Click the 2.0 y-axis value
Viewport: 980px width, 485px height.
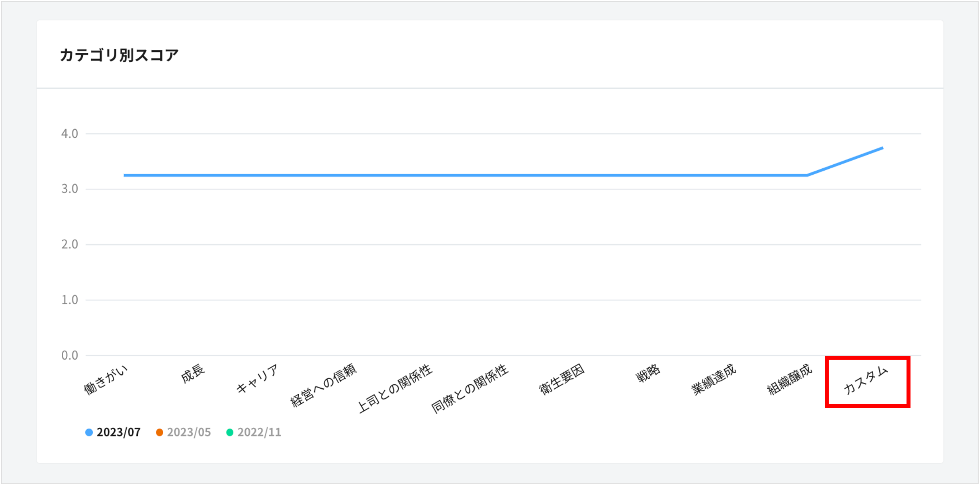click(69, 244)
